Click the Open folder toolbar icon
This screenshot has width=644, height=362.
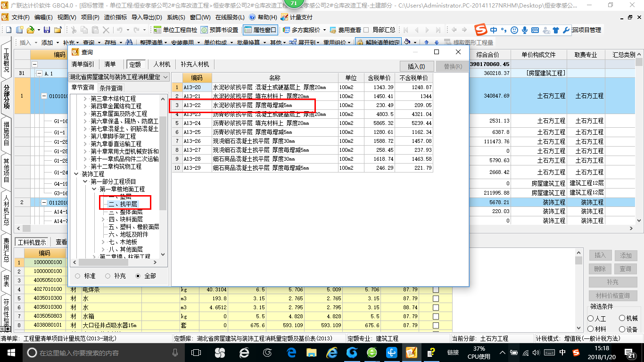pyautogui.click(x=30, y=30)
